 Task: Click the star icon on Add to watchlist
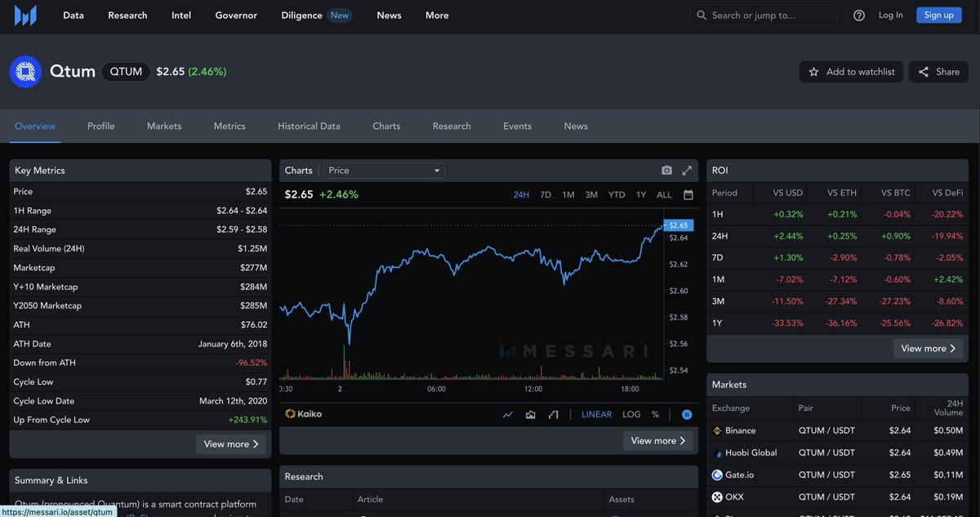(813, 72)
